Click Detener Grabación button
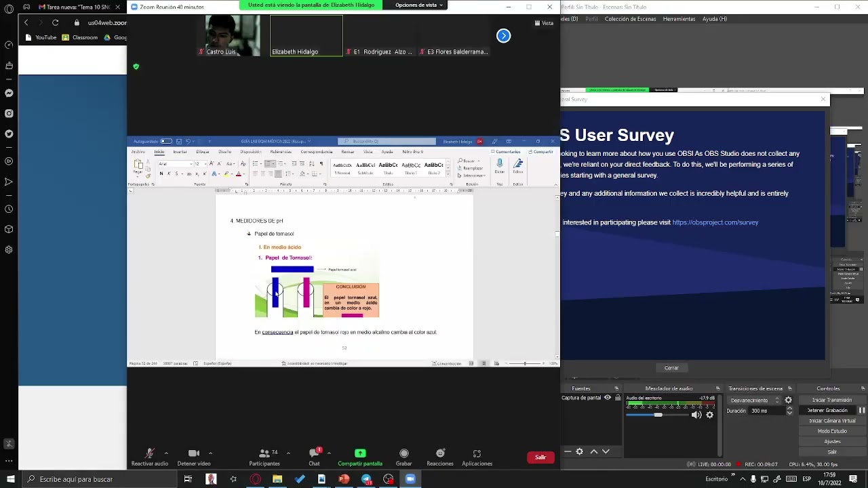 click(827, 410)
